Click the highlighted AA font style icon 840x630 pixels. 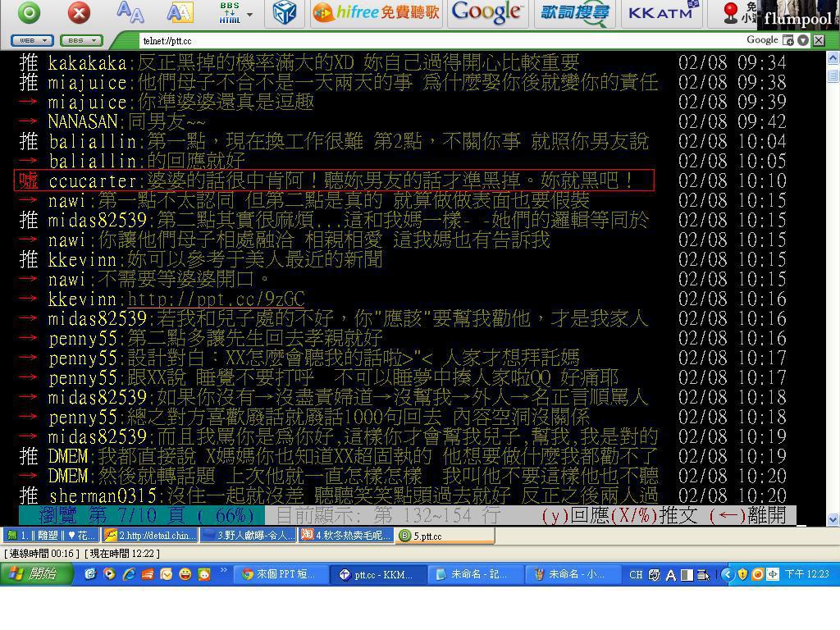click(x=180, y=12)
